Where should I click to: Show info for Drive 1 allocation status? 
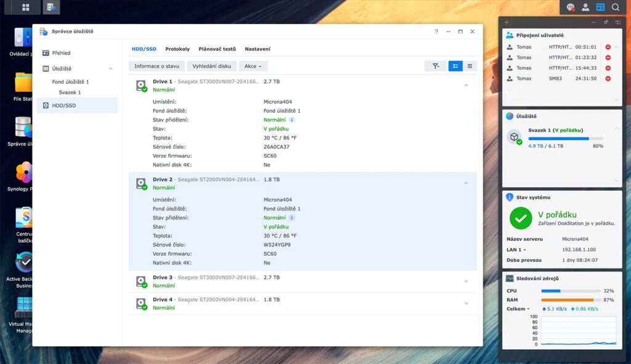pos(291,120)
